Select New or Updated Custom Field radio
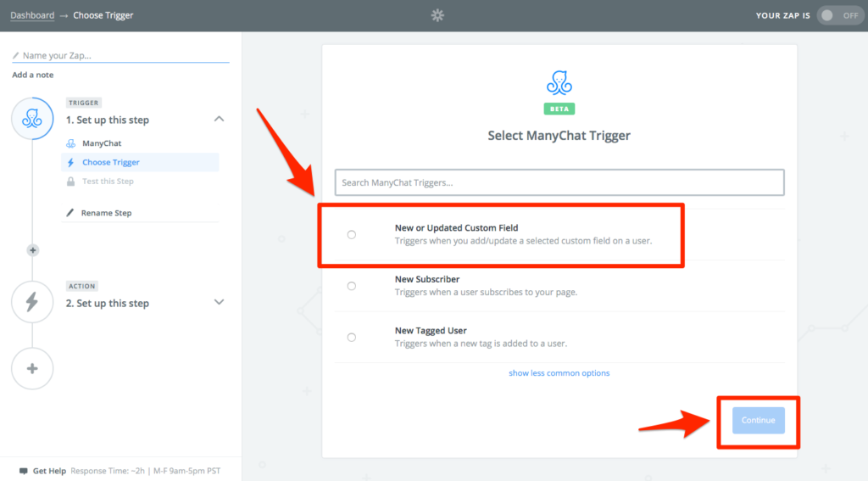This screenshot has height=481, width=868. click(352, 235)
